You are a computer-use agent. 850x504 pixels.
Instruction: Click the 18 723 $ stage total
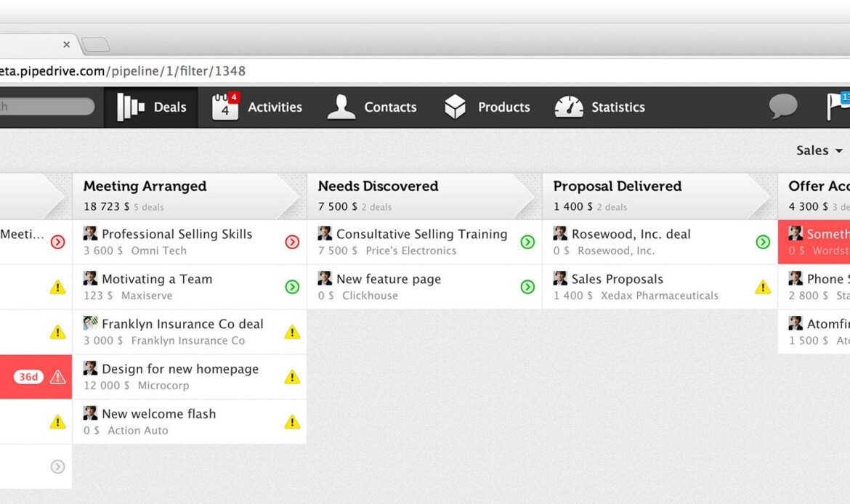click(x=106, y=206)
